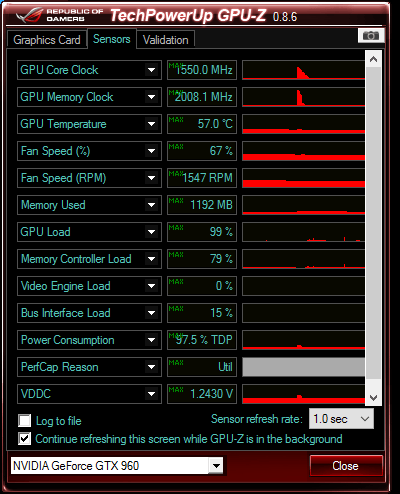This screenshot has height=494, width=400.
Task: Click the scrollbar down arrow
Action: tap(373, 398)
